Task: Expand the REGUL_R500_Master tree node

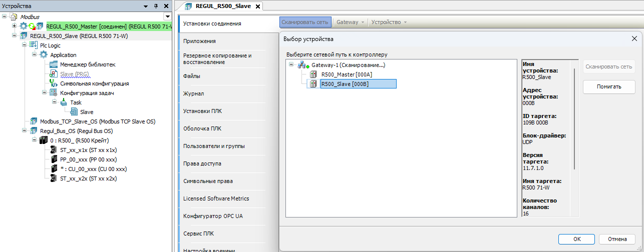Action: point(14,26)
